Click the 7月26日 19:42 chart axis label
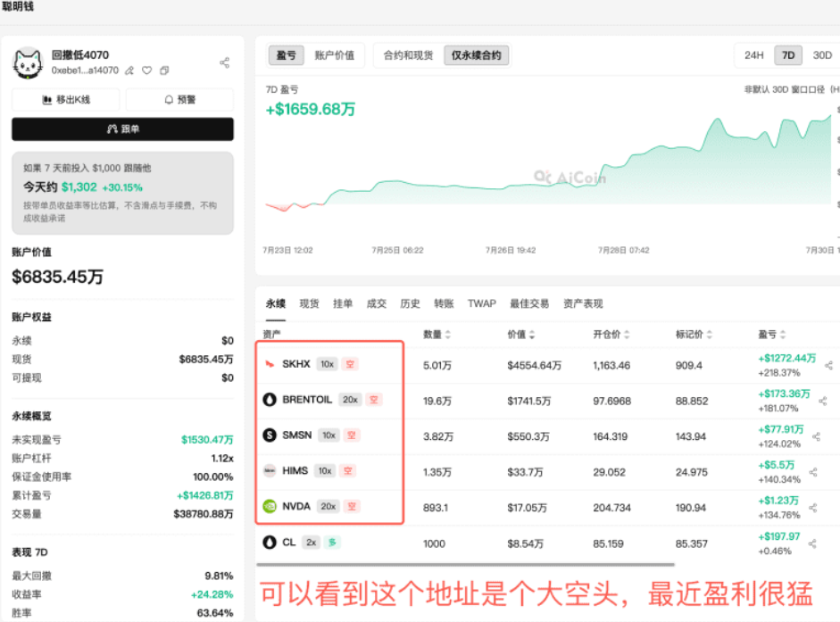This screenshot has width=840, height=622. [x=511, y=250]
